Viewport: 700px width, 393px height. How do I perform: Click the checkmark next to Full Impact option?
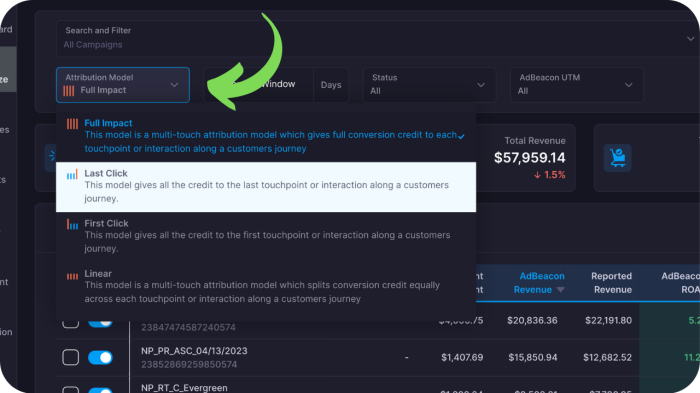[x=461, y=136]
